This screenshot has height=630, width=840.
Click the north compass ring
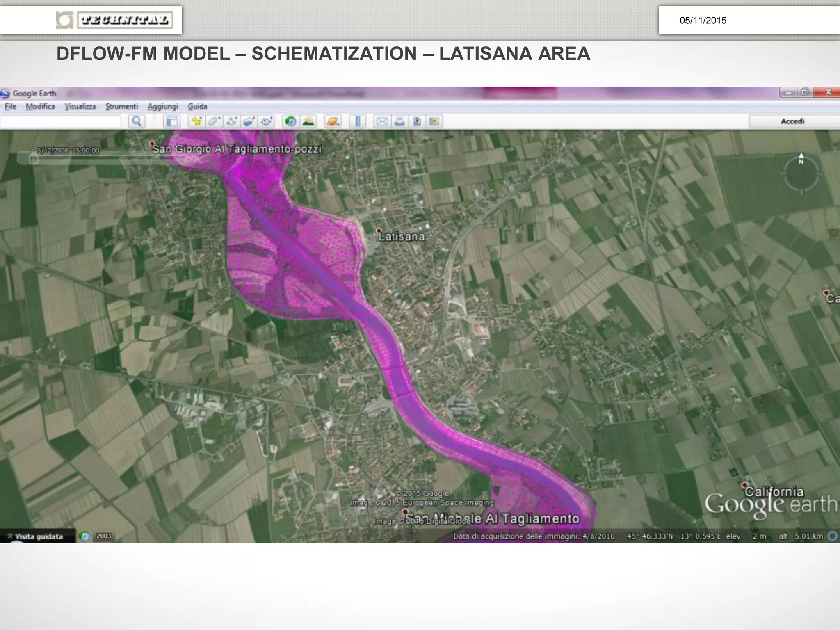click(x=801, y=173)
